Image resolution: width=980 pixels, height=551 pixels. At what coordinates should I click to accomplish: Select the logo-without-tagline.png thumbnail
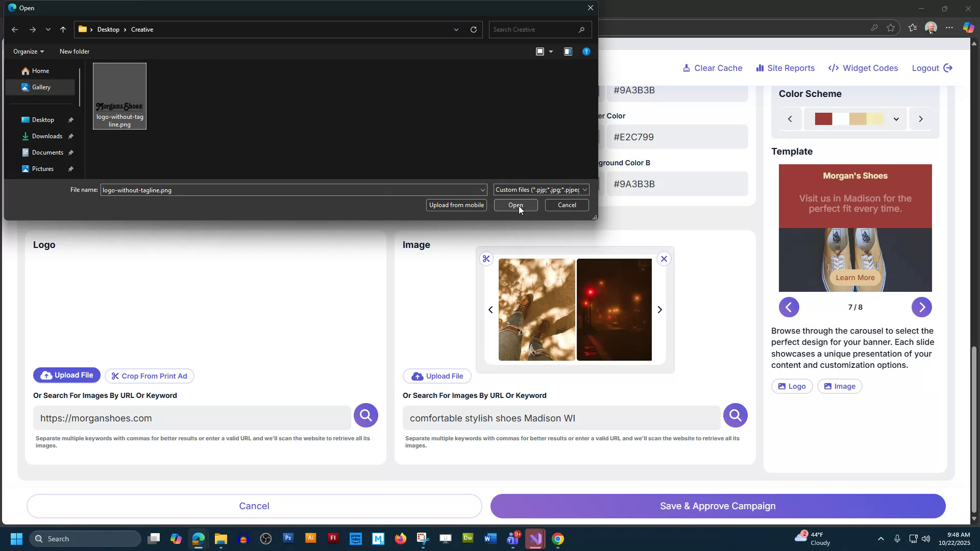(119, 96)
